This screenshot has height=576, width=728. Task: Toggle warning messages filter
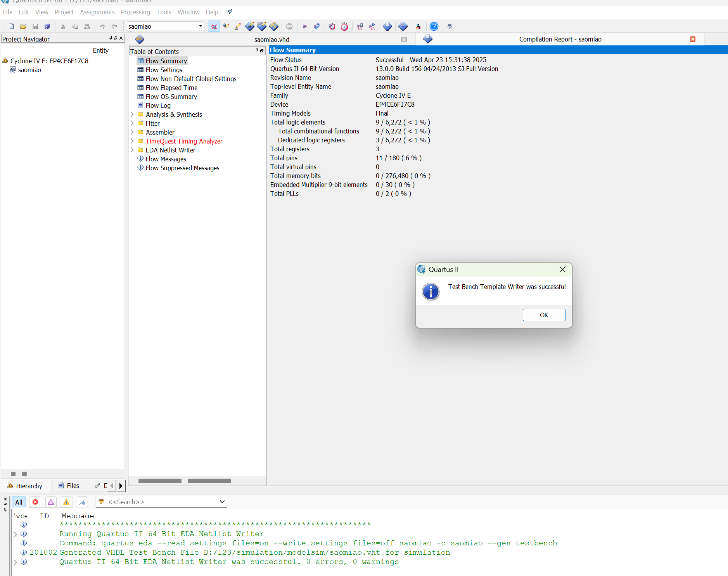(x=66, y=502)
